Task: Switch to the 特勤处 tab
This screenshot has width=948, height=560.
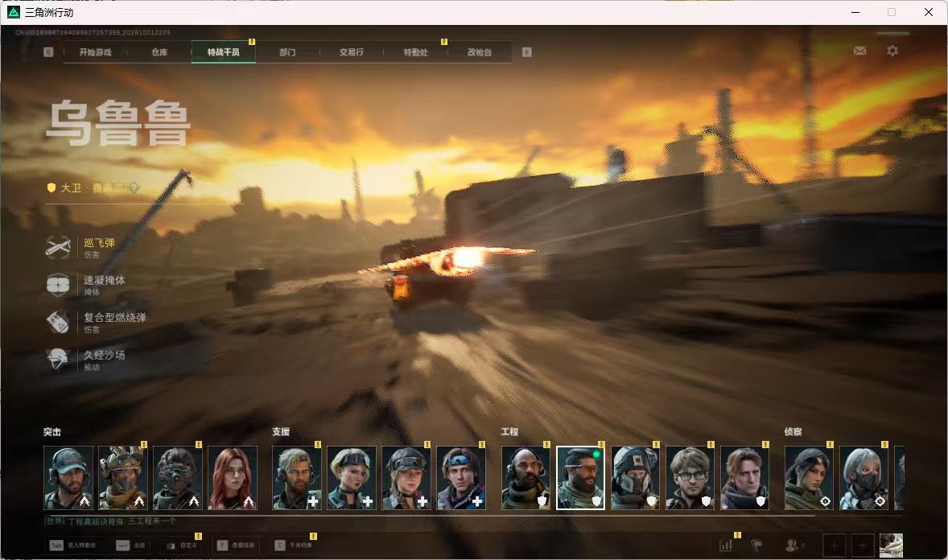Action: point(416,52)
